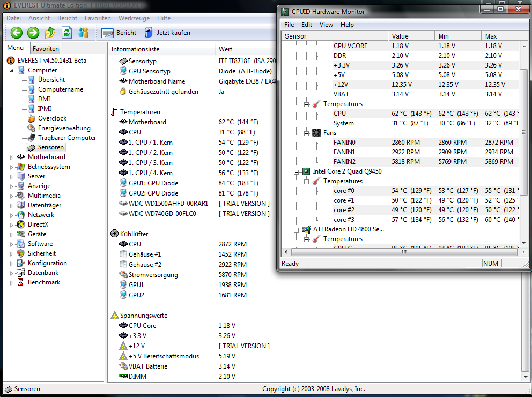Viewport: 532px width, 397px height.
Task: Click the Informationsliste column header
Action: pyautogui.click(x=161, y=49)
